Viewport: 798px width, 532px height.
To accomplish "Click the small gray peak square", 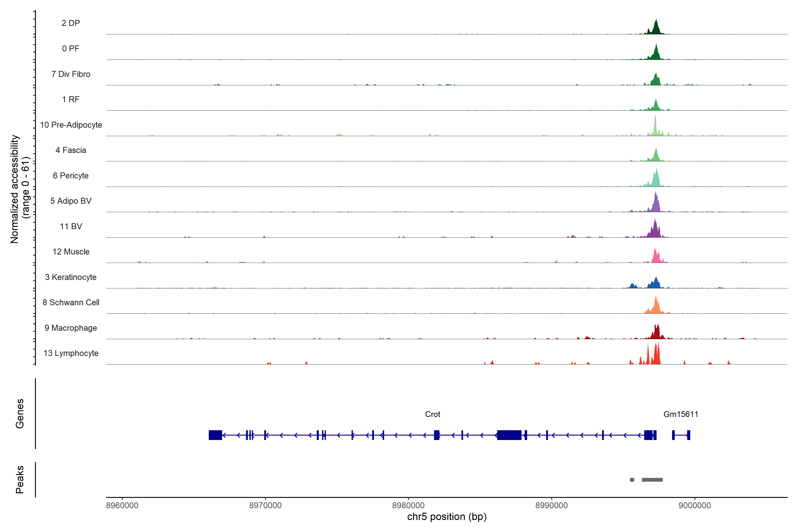I will [632, 480].
